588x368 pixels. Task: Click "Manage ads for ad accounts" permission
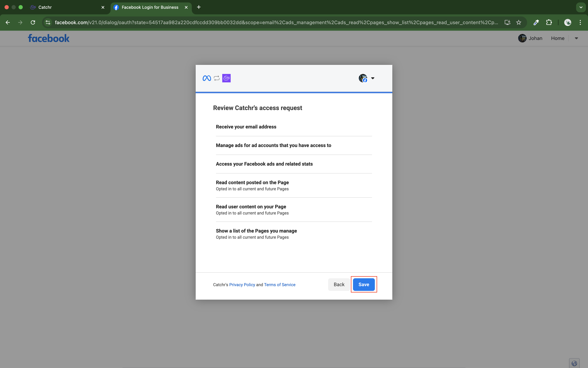(x=273, y=145)
